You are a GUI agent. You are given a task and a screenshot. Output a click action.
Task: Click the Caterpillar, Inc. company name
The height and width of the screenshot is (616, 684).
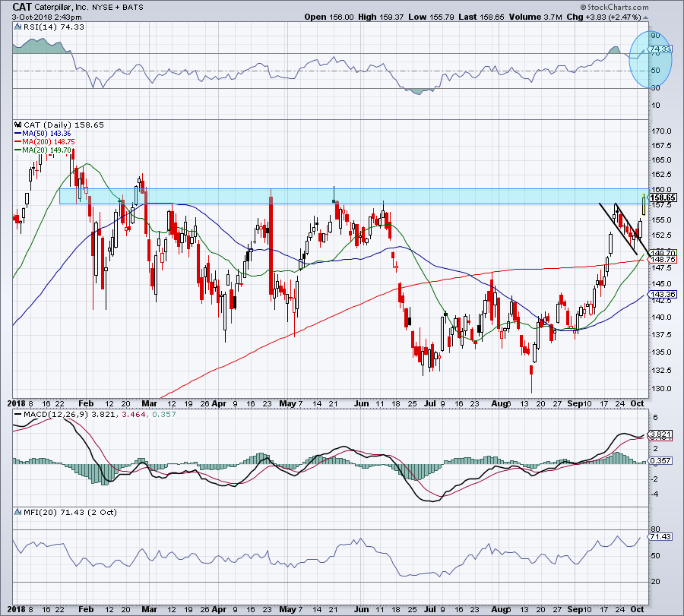[x=60, y=8]
